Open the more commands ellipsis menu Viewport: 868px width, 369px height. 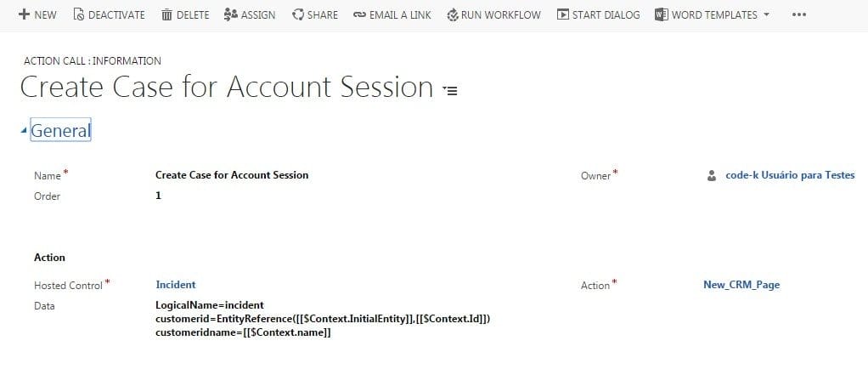(x=798, y=15)
